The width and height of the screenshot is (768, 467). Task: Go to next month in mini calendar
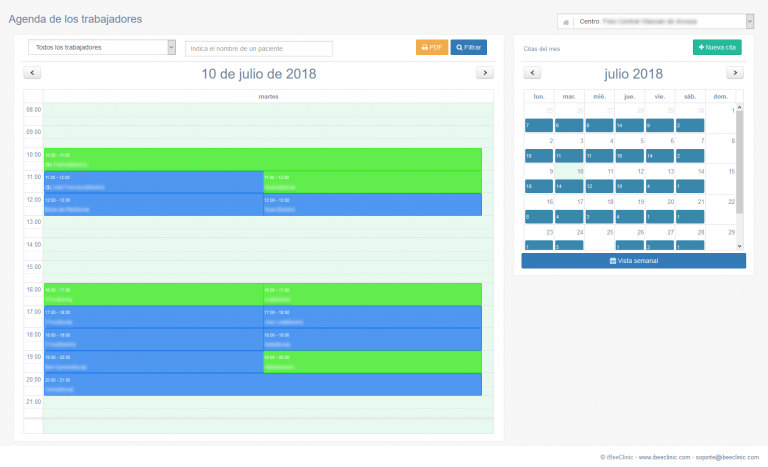pyautogui.click(x=735, y=73)
